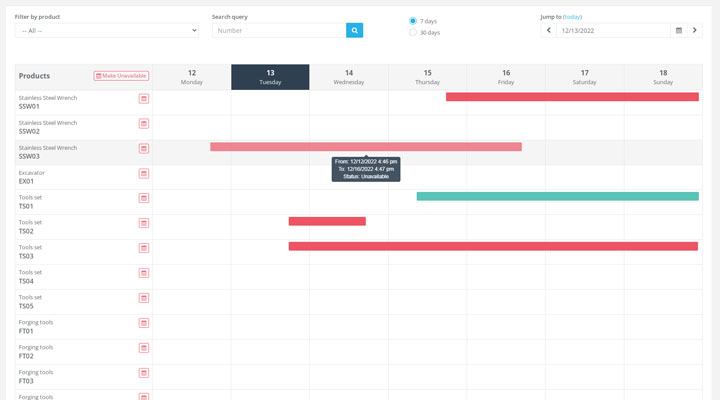720x400 pixels.
Task: Select the 13 Tuesday column header
Action: coord(270,77)
